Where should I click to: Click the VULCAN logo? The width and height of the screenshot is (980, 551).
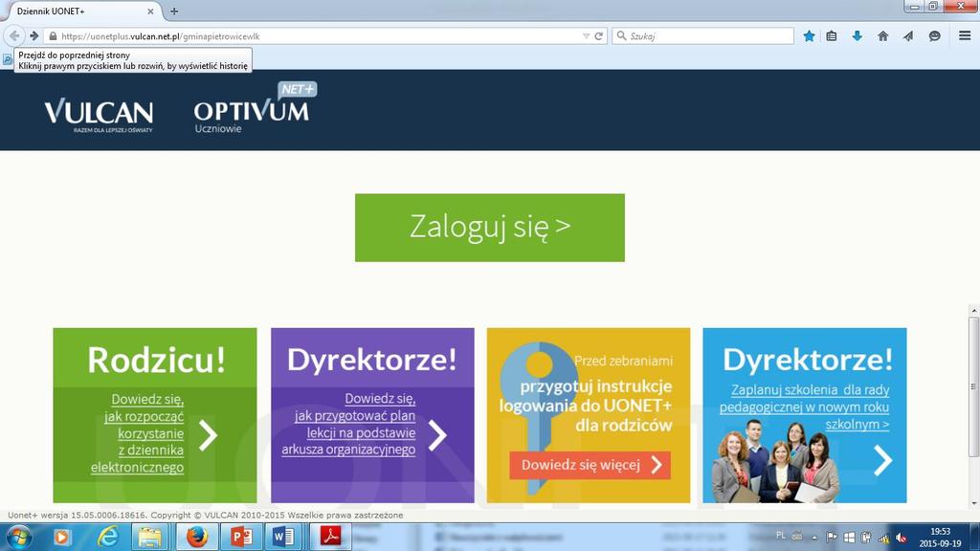click(99, 115)
